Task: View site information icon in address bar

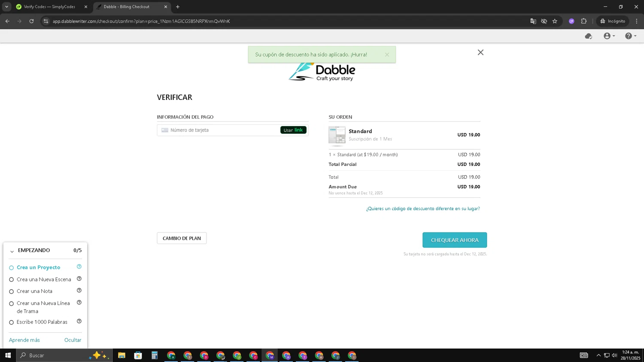Action: coord(46,21)
